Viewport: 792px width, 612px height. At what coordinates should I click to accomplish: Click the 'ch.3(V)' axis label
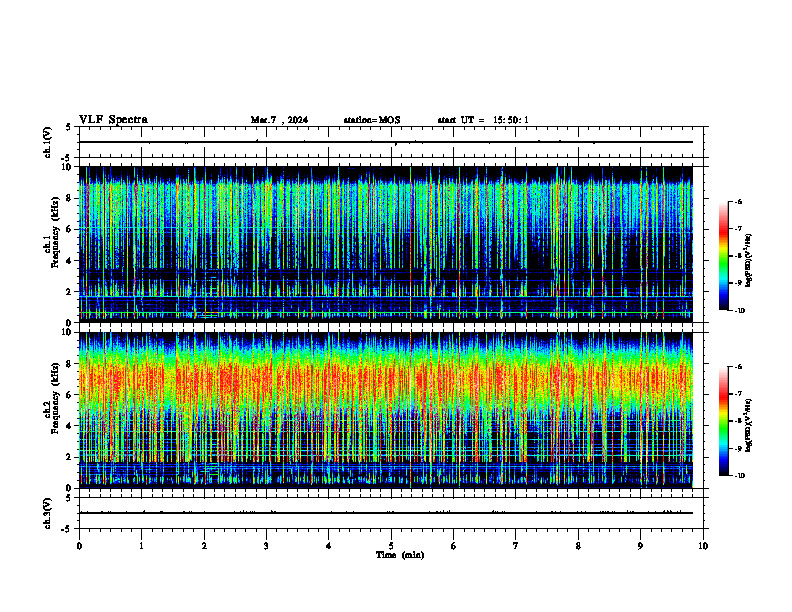coord(48,513)
